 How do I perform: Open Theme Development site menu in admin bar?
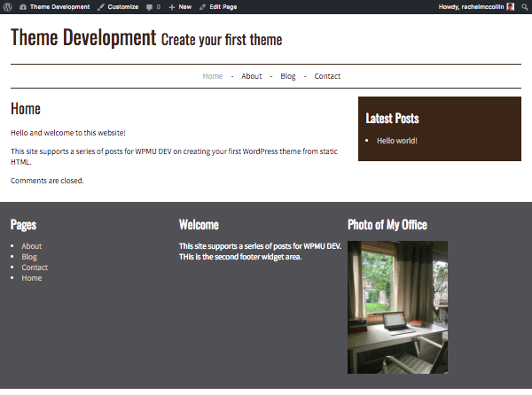click(x=55, y=7)
